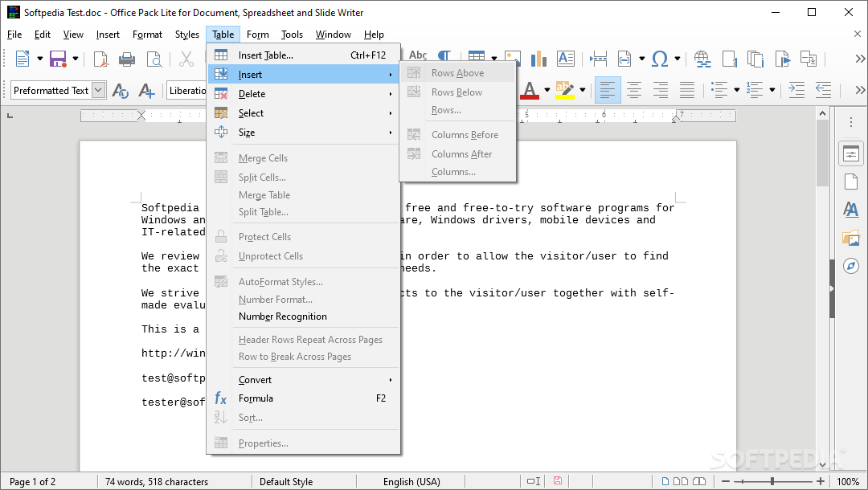Insert cross-reference icon
Screen dimensions: 868x490
[x=809, y=59]
